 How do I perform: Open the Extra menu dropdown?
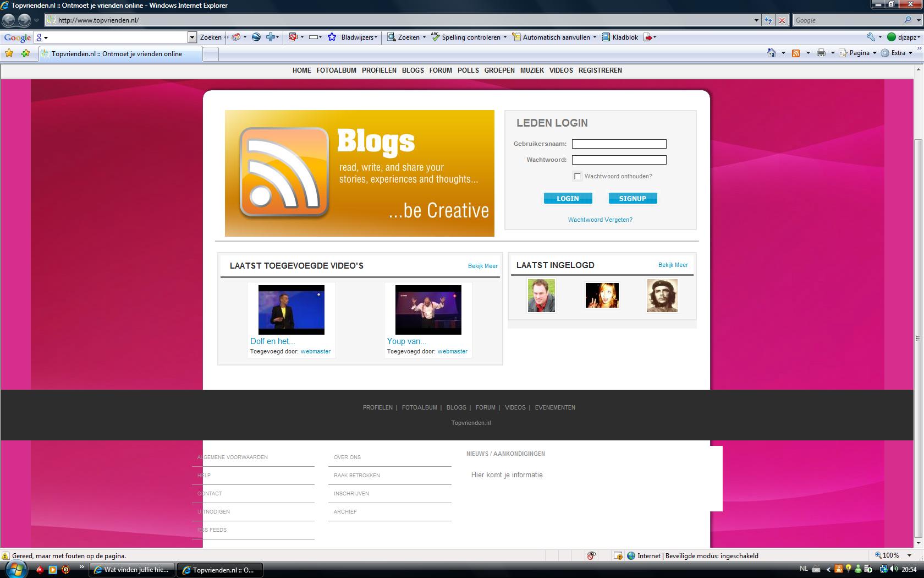click(910, 53)
